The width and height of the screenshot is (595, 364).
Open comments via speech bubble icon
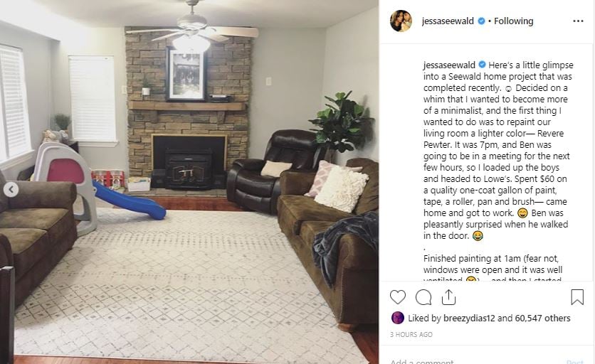[x=423, y=297]
